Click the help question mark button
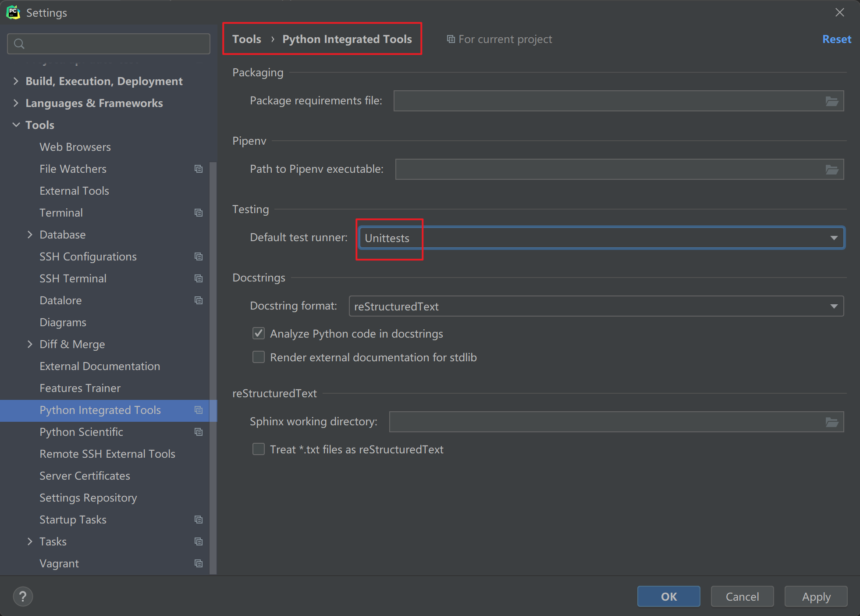The width and height of the screenshot is (860, 616). click(x=23, y=597)
